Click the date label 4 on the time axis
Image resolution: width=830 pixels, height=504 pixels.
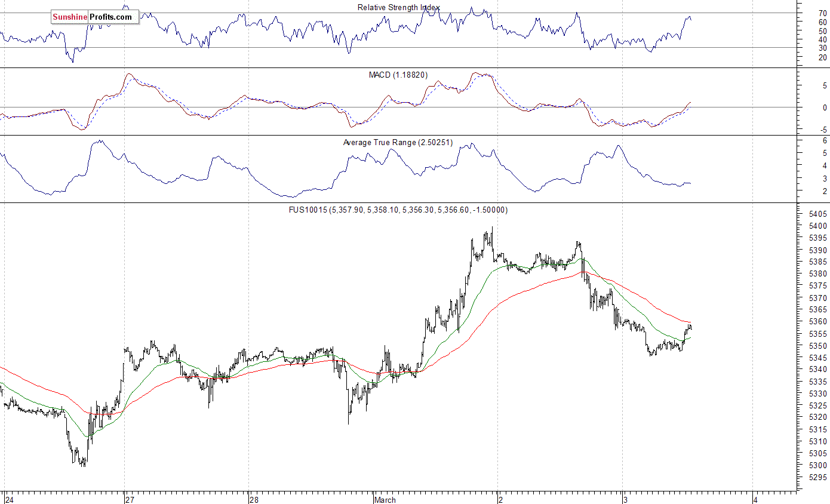[x=755, y=500]
